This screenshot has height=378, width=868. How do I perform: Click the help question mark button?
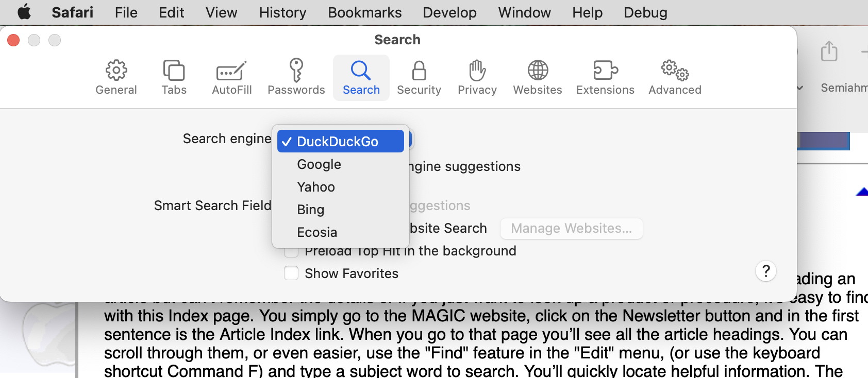[766, 271]
